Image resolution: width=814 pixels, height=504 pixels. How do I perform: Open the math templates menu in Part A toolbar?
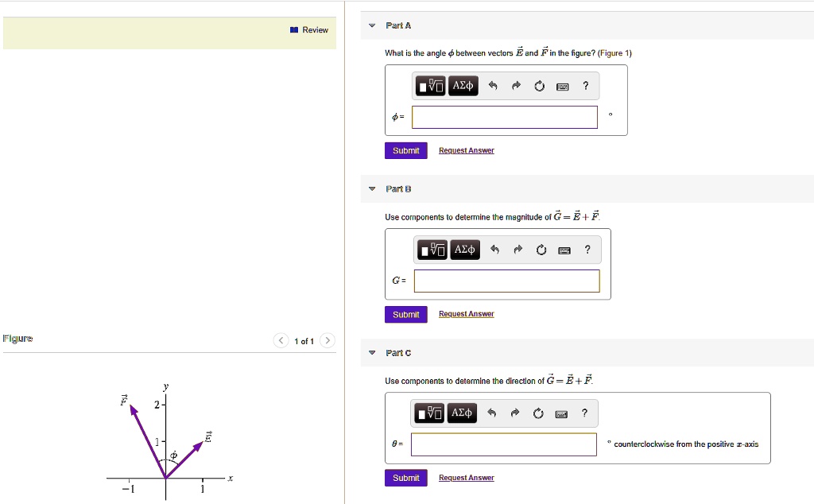pyautogui.click(x=429, y=85)
